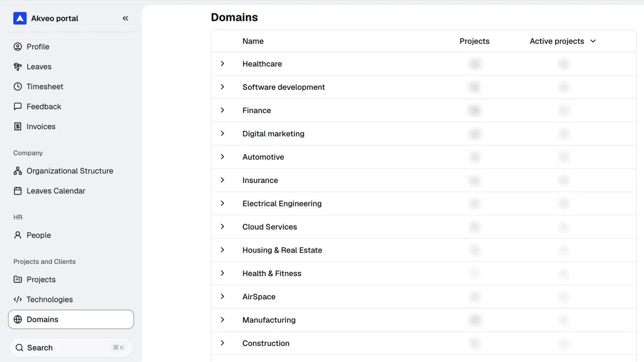Expand the Insurance domain row
This screenshot has width=644, height=362.
(x=223, y=180)
